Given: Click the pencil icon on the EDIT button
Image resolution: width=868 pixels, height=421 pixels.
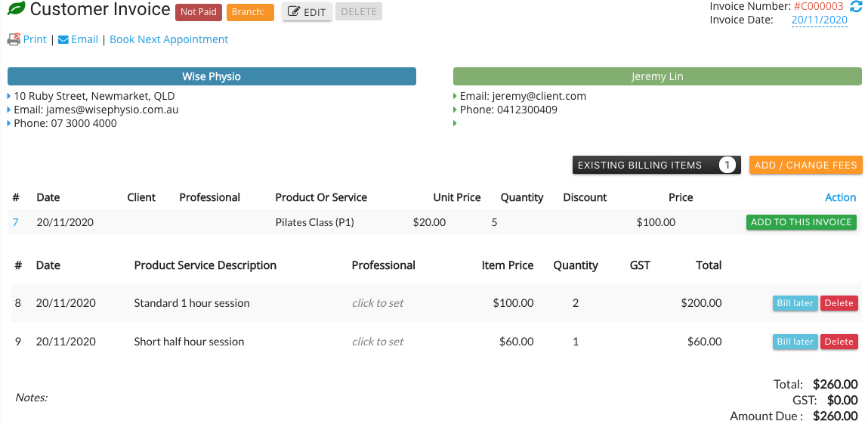Looking at the screenshot, I should point(295,11).
